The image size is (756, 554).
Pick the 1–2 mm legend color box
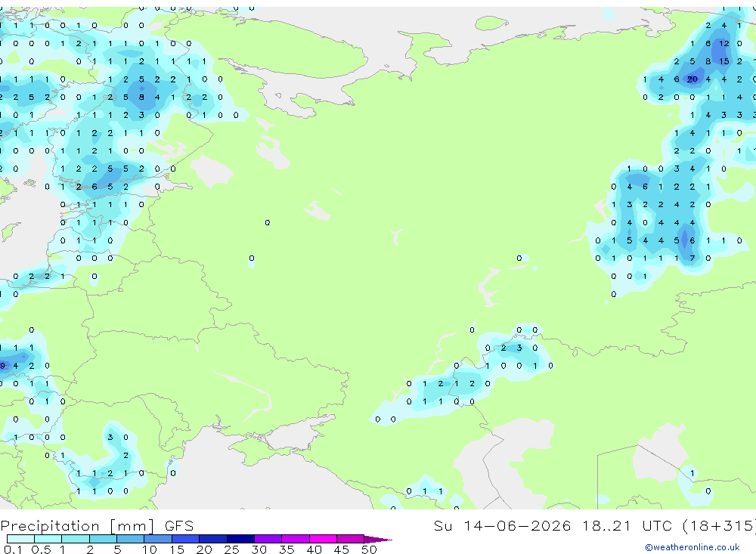click(76, 539)
